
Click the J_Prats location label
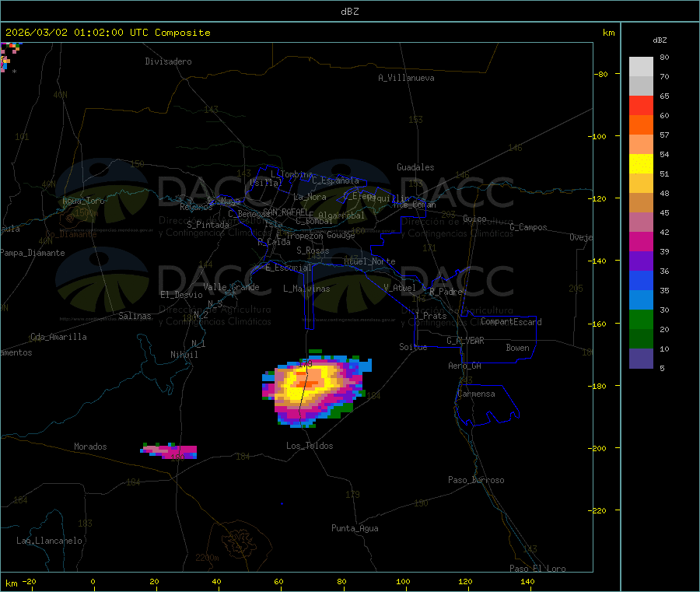pos(430,316)
